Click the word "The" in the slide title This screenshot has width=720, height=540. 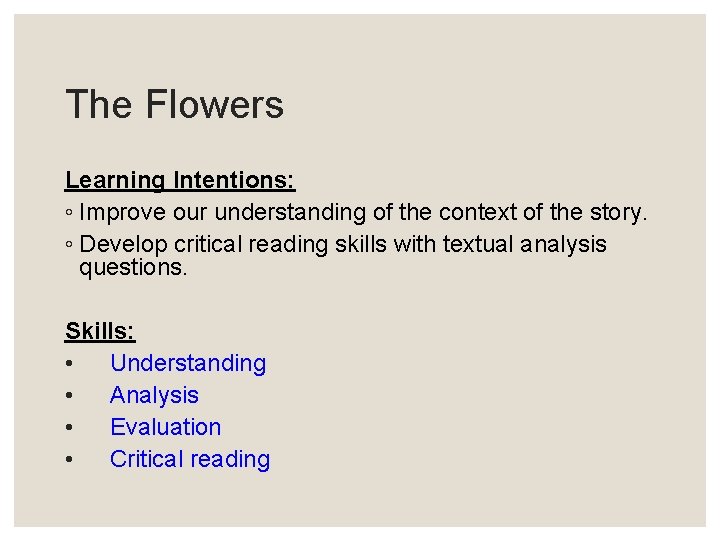[99, 104]
